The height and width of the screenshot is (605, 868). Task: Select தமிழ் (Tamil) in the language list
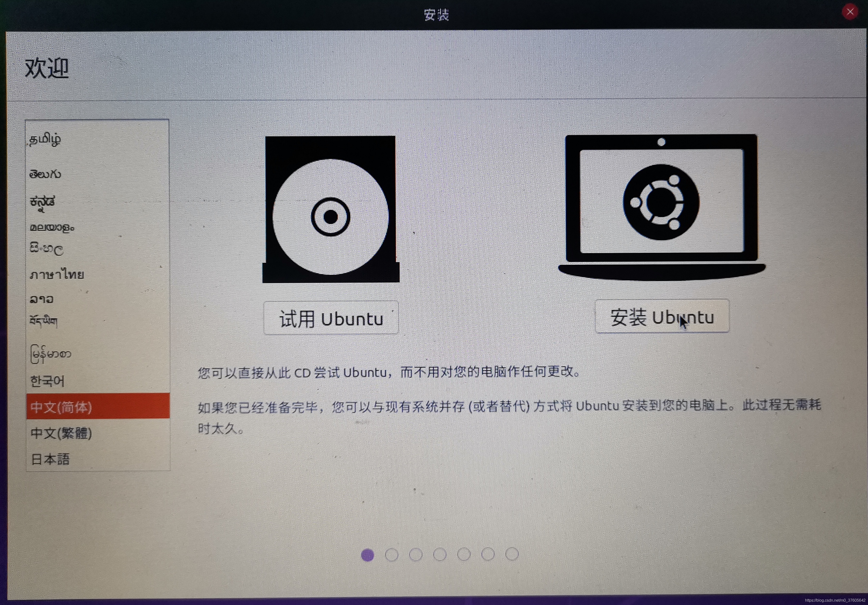click(98, 139)
